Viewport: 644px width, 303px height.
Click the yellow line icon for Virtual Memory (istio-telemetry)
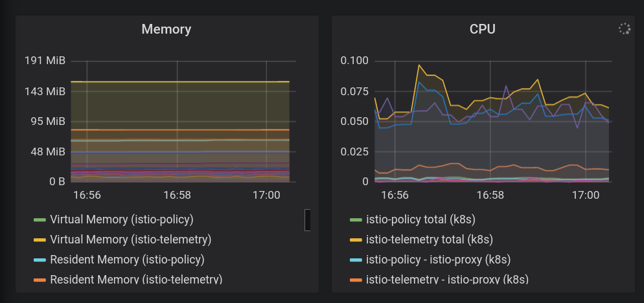pos(40,240)
